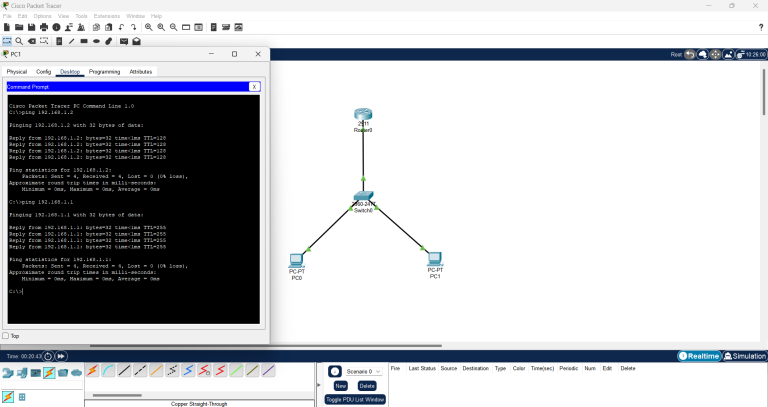Redo action via toolbar arrow
Image resolution: width=768 pixels, height=407 pixels.
(133, 27)
